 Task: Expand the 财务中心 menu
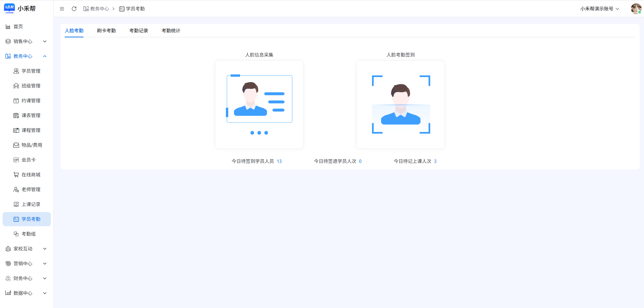[x=26, y=278]
